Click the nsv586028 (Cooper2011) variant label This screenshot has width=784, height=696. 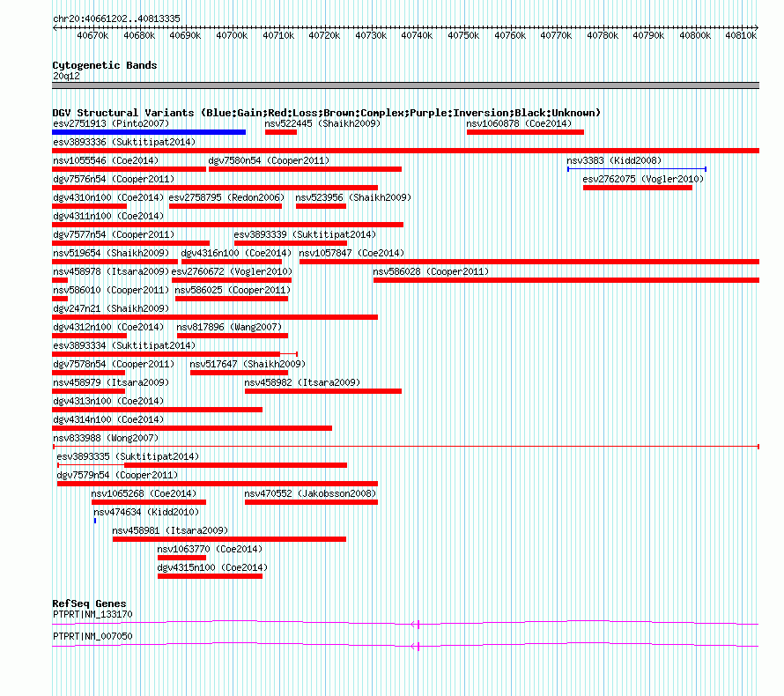[x=431, y=271]
